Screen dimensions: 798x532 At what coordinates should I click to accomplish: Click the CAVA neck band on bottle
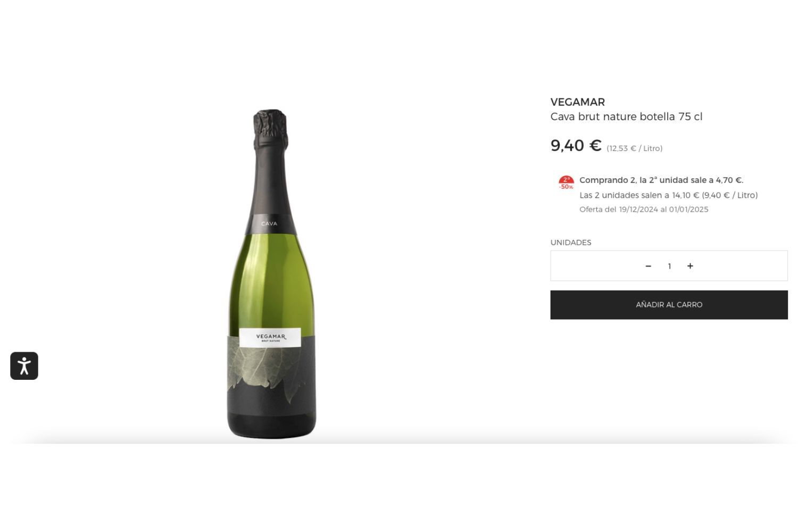270,224
